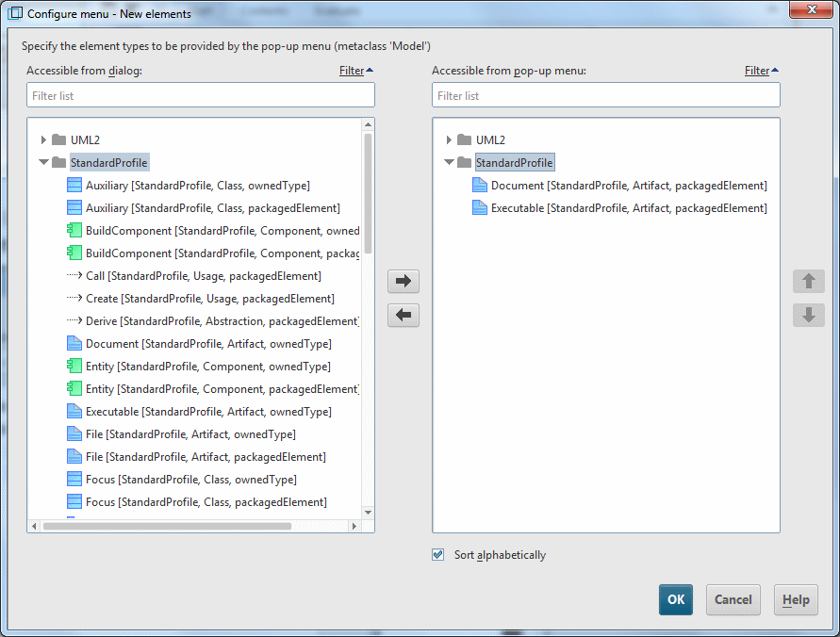This screenshot has width=840, height=637.
Task: Click the Document ownedType artifact icon in the left list
Action: (74, 344)
